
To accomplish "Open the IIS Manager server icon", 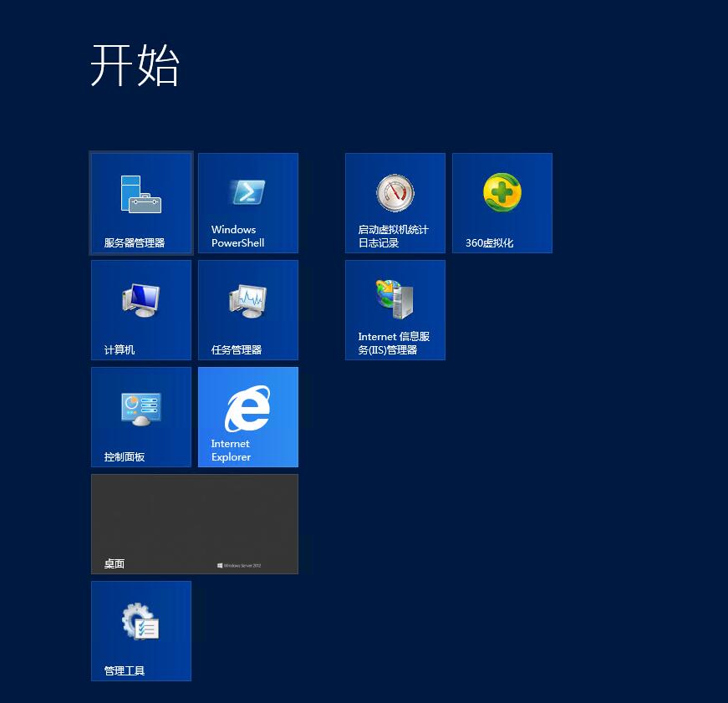I will point(395,298).
